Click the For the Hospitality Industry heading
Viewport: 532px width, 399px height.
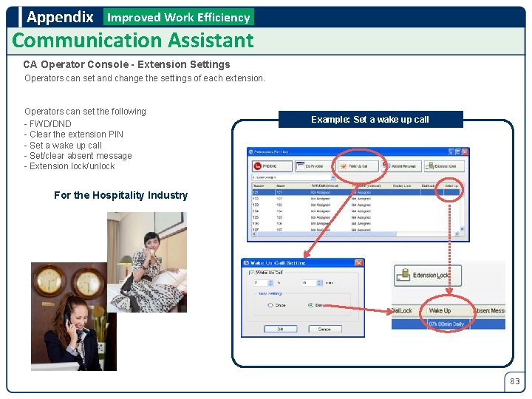click(x=120, y=195)
